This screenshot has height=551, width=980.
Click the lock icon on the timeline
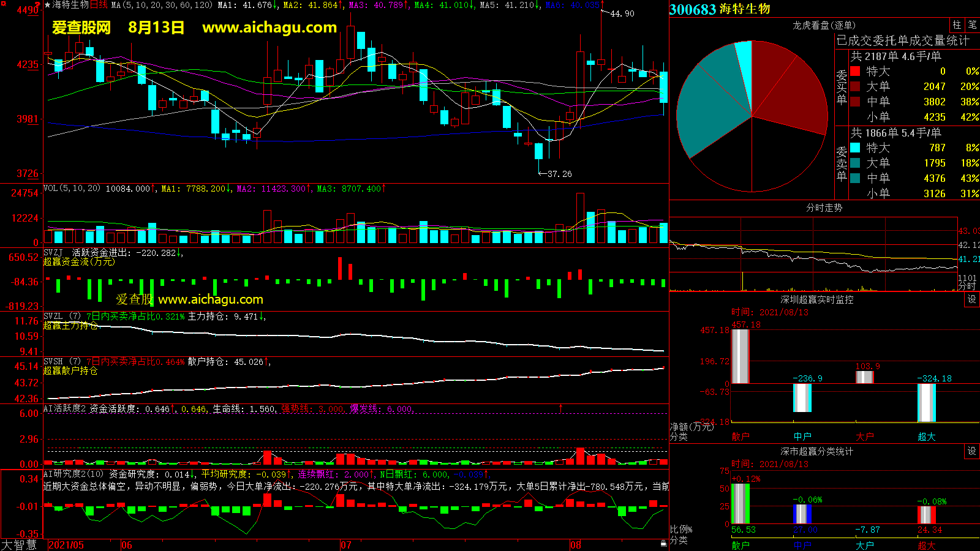coord(663,544)
